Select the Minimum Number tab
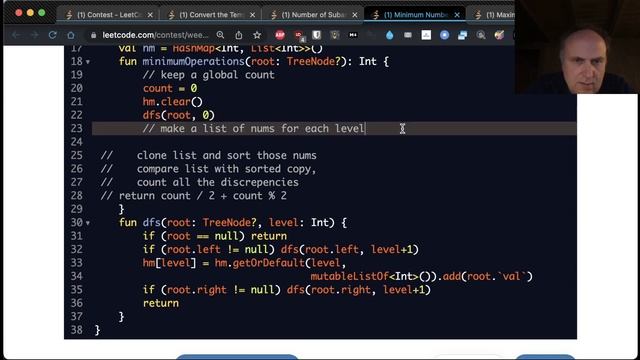The height and width of the screenshot is (360, 640). point(416,15)
